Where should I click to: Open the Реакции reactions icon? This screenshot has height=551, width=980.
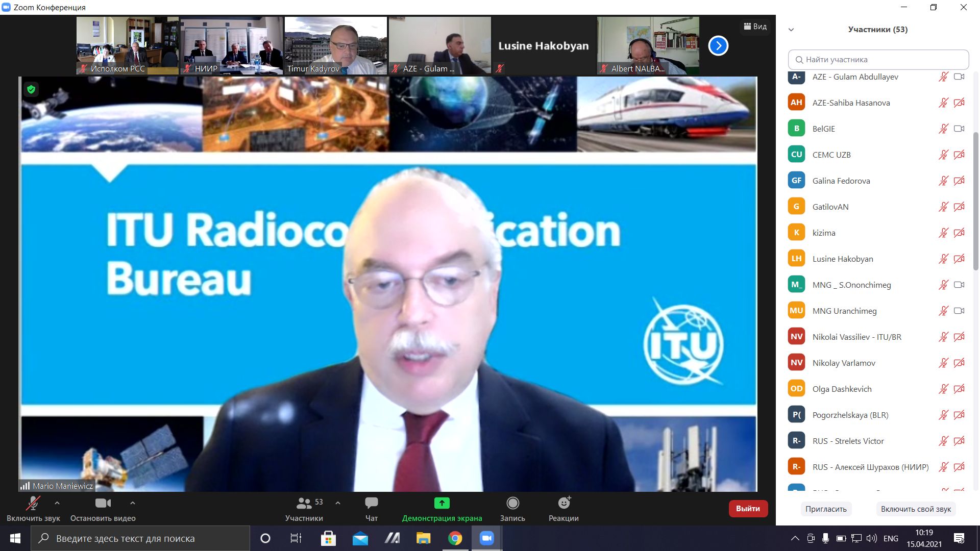pos(564,503)
